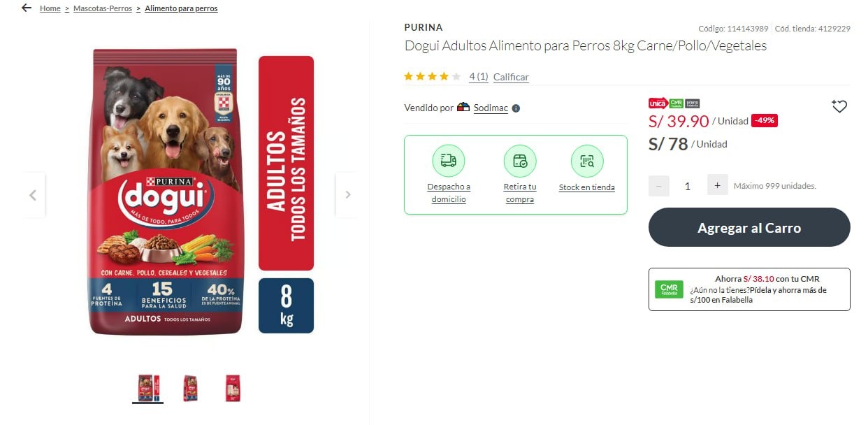Click the info icon beside Sodimac

point(516,108)
